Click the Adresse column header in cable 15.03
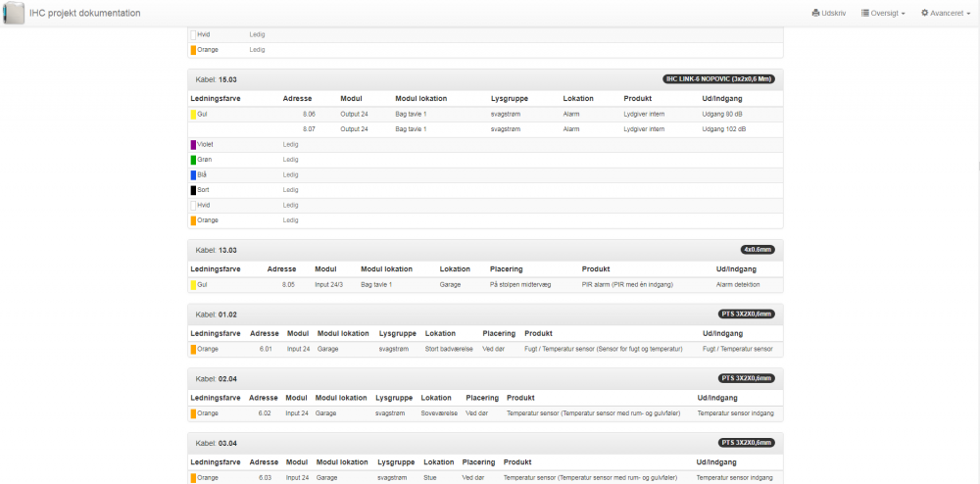980x484 pixels. (x=297, y=99)
